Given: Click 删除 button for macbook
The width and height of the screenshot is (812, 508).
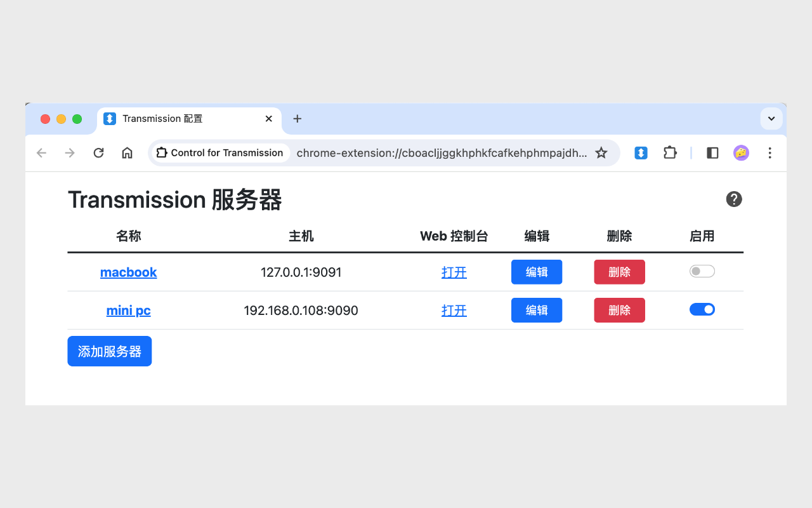Looking at the screenshot, I should [620, 272].
